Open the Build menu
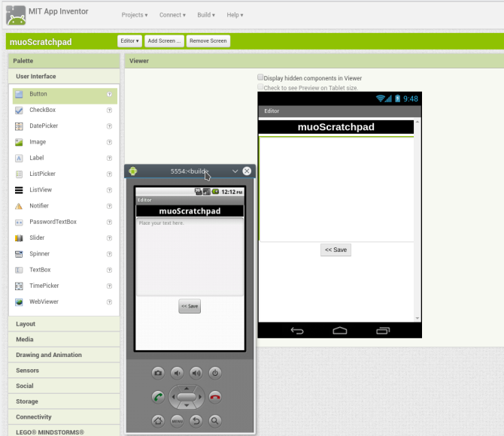Image resolution: width=504 pixels, height=436 pixels. (x=206, y=15)
